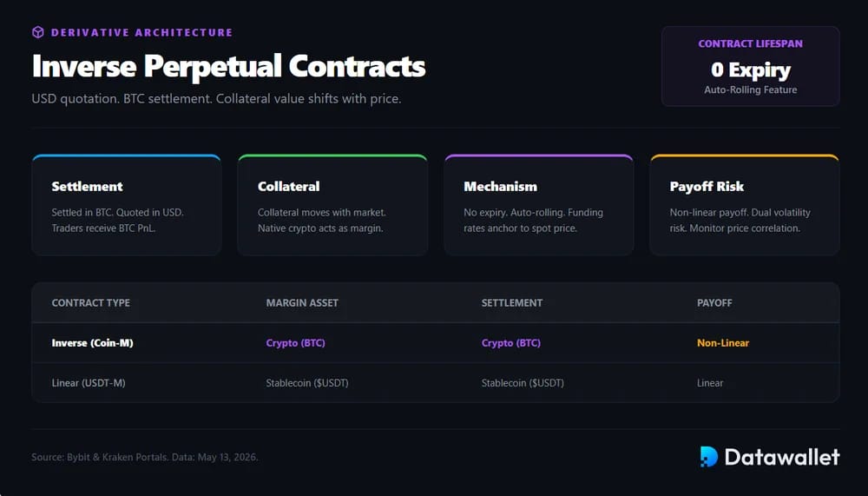Click the Margin Asset column header
Viewport: 868px width, 496px height.
(x=302, y=303)
